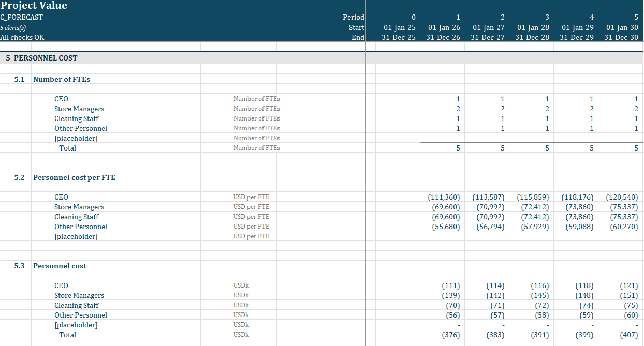The height and width of the screenshot is (346, 644).
Task: Select the Total row label under Number of FTEs
Action: coord(67,148)
